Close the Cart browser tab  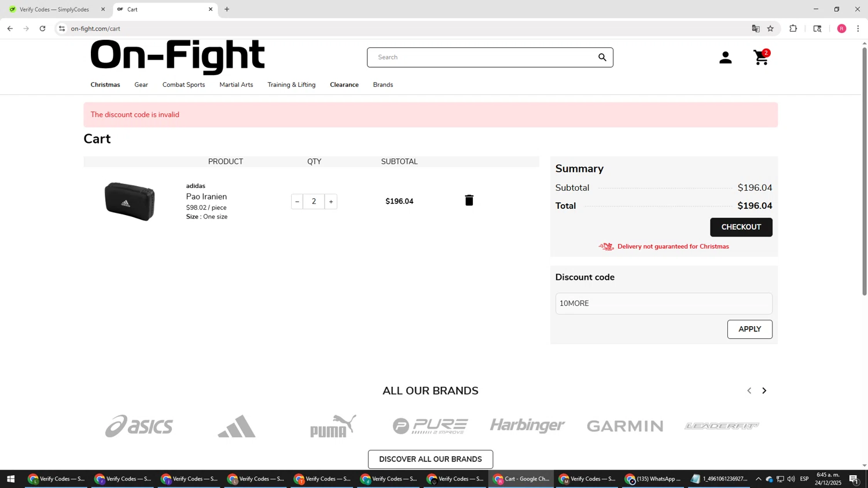(x=211, y=9)
